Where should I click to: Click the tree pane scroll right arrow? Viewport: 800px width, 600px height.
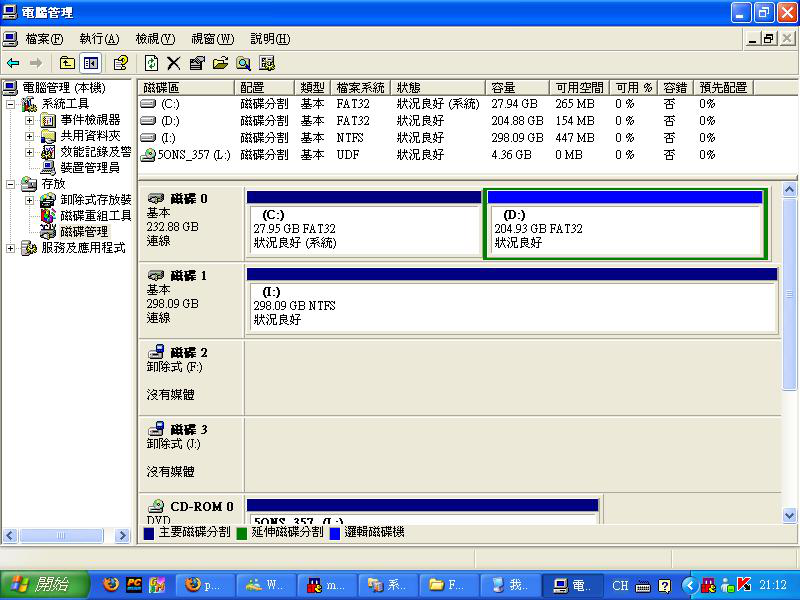(121, 535)
